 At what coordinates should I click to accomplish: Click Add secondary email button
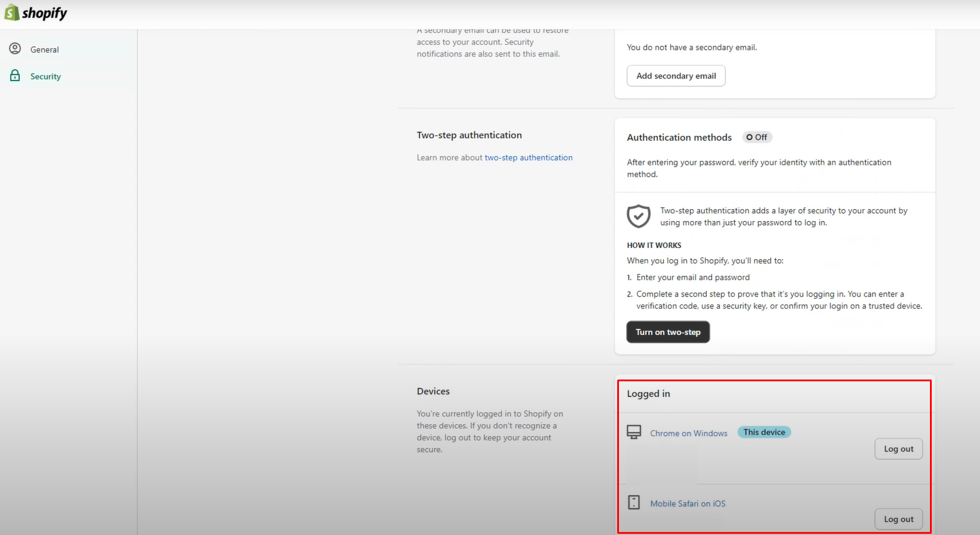click(676, 76)
